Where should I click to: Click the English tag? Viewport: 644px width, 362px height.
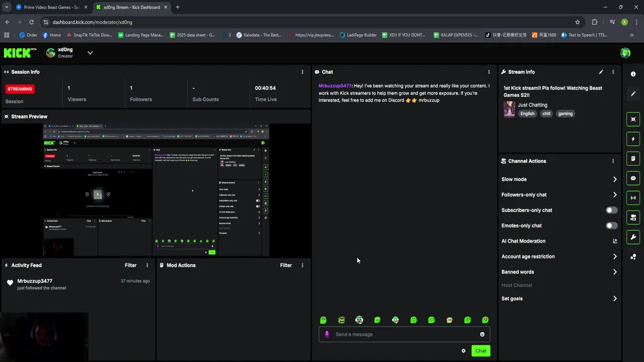point(527,114)
